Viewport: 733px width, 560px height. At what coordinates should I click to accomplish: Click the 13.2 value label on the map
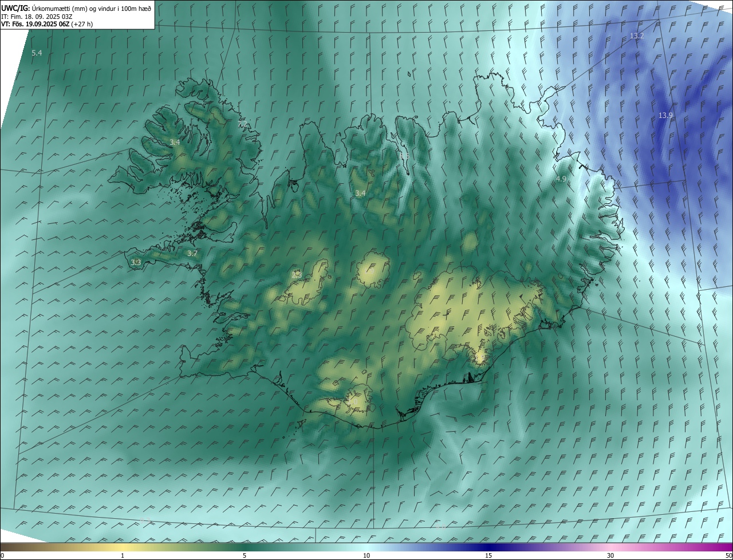[x=637, y=36]
